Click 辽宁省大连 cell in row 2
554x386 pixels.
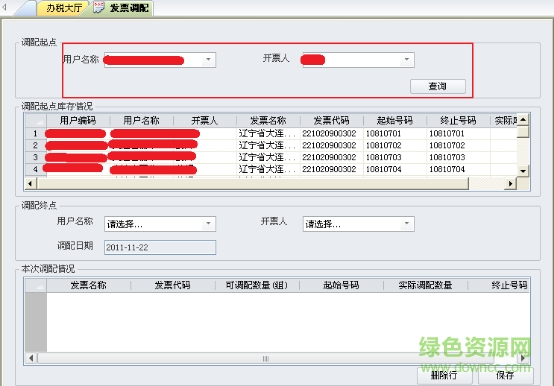click(268, 145)
